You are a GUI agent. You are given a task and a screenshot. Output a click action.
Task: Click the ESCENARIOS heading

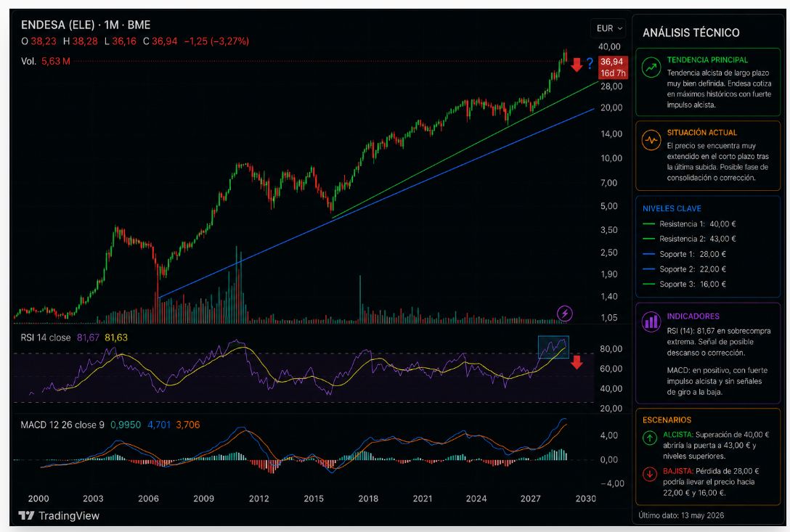(667, 420)
